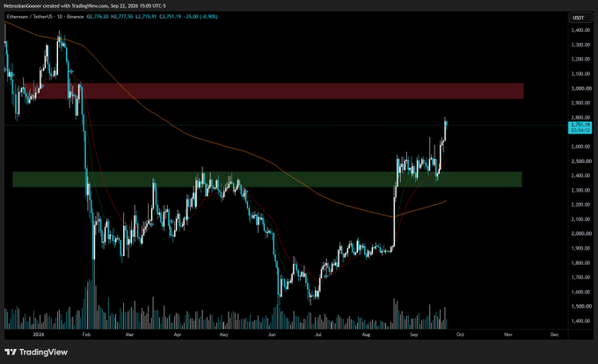The image size is (598, 364).
Task: Click the Oct time axis label
Action: (460, 334)
